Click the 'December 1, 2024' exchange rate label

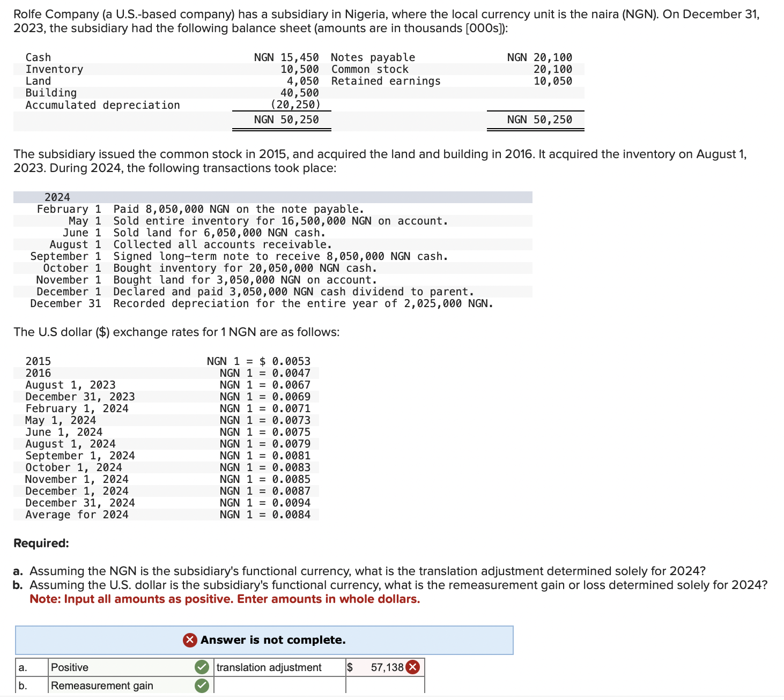click(77, 491)
